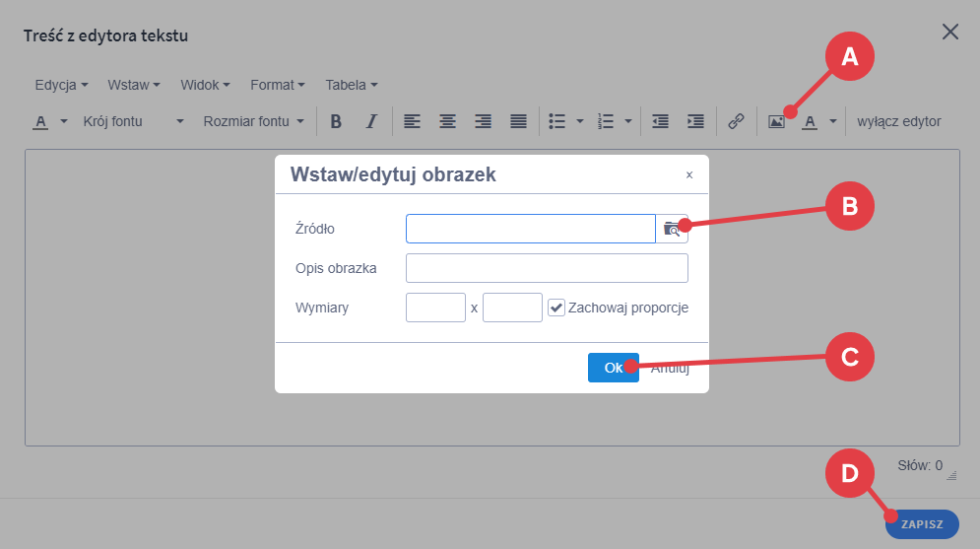
Task: Browse for image source file
Action: click(x=672, y=229)
